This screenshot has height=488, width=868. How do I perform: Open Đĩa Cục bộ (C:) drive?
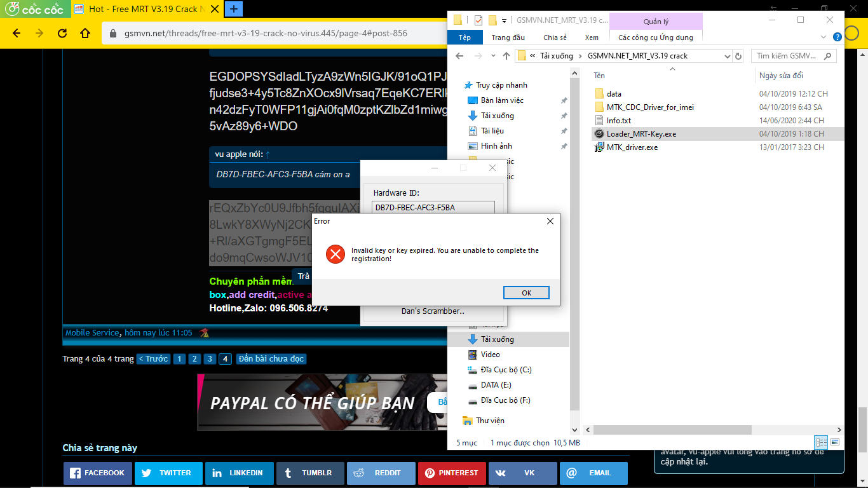[508, 370]
